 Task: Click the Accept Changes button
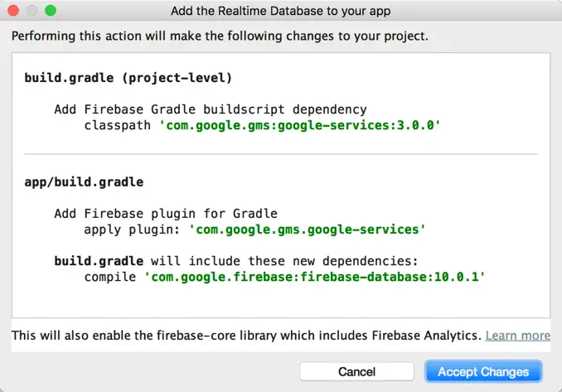(483, 371)
